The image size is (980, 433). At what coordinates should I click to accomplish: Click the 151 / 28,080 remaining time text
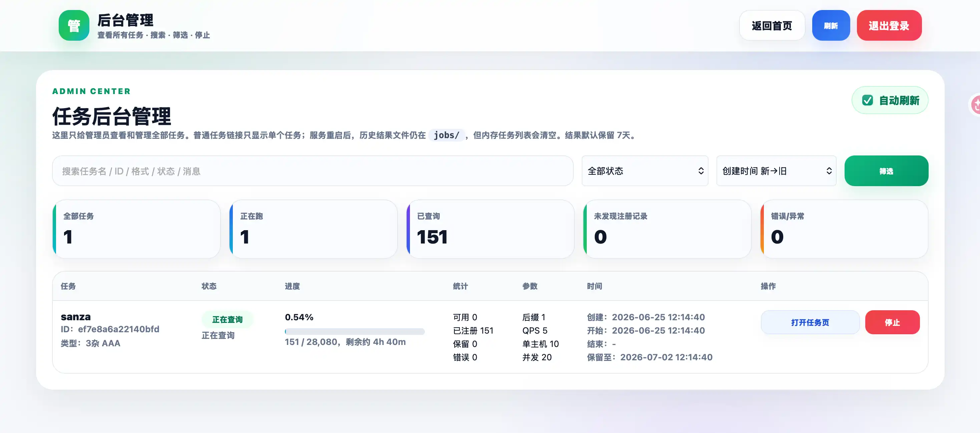345,342
